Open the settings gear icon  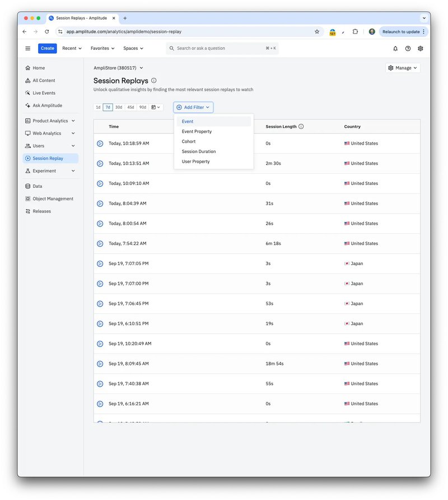(421, 48)
